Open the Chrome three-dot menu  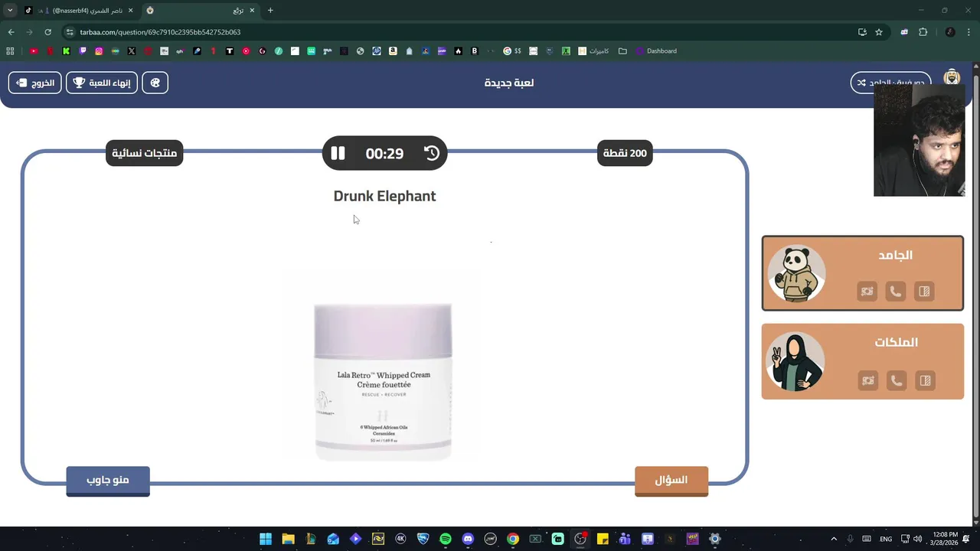click(x=969, y=32)
